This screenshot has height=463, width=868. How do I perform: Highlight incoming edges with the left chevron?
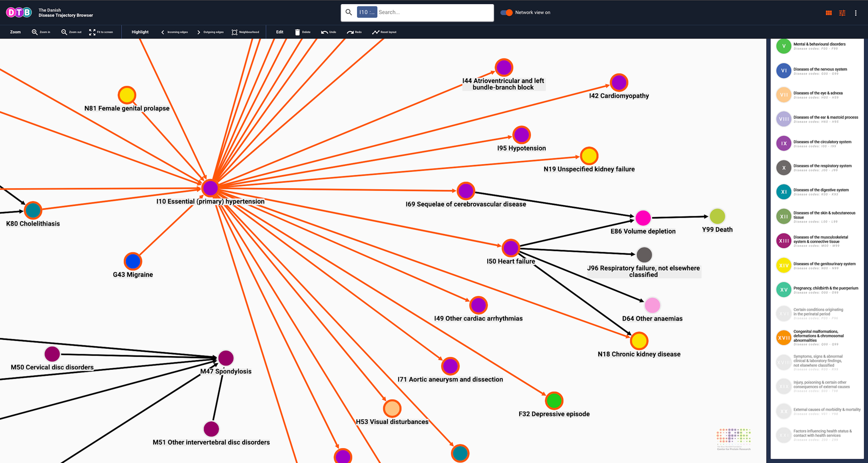163,32
